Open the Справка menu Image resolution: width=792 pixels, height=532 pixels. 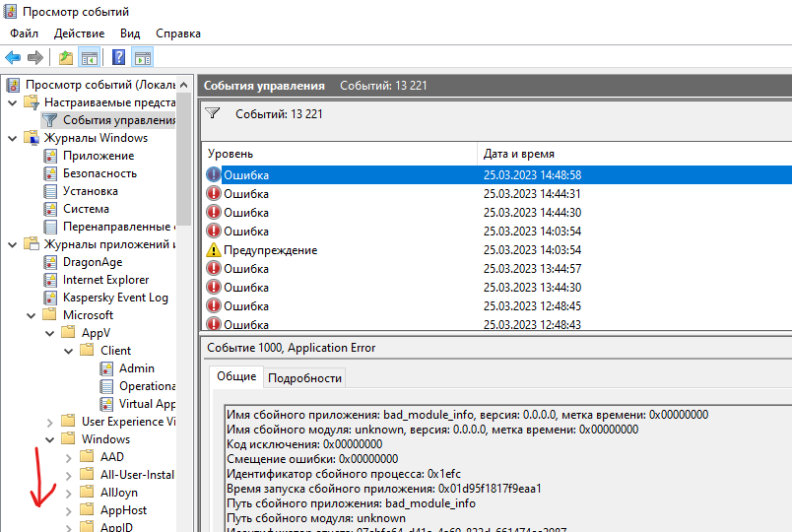coord(178,33)
